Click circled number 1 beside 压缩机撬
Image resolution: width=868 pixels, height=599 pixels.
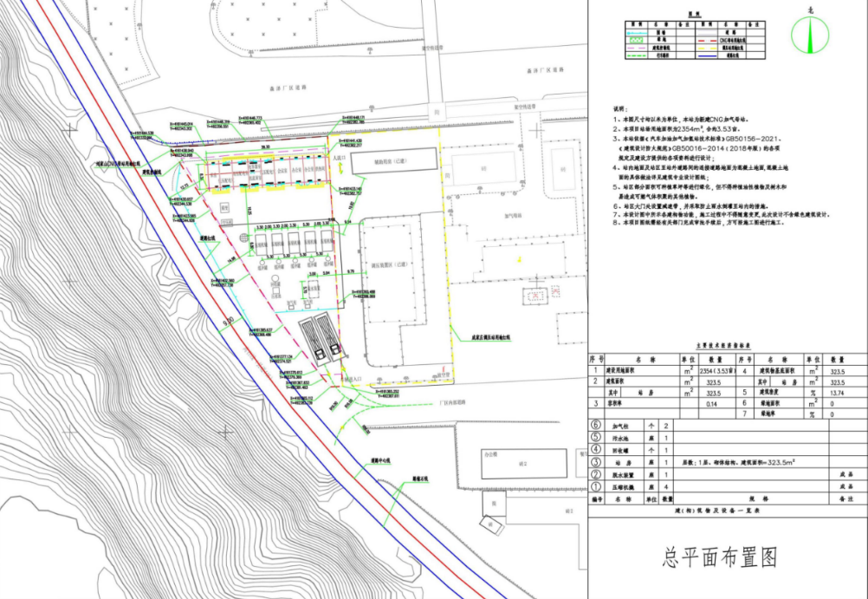coord(595,487)
